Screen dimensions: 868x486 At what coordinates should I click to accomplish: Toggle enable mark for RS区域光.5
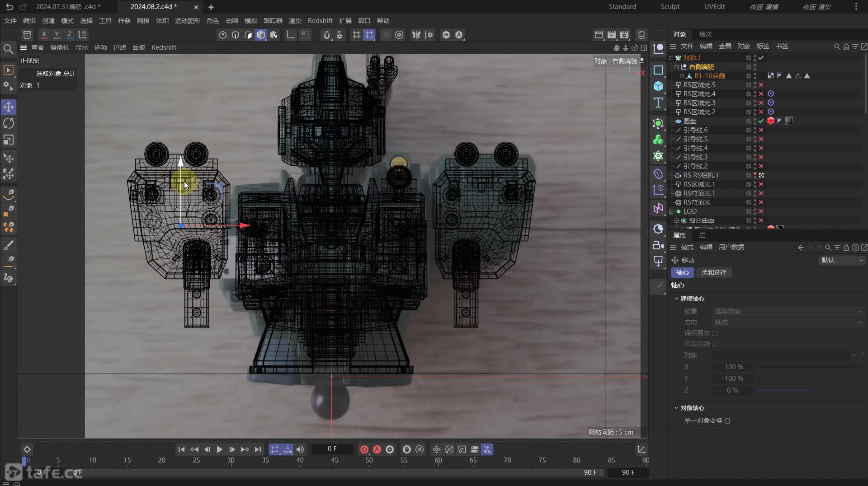[761, 85]
